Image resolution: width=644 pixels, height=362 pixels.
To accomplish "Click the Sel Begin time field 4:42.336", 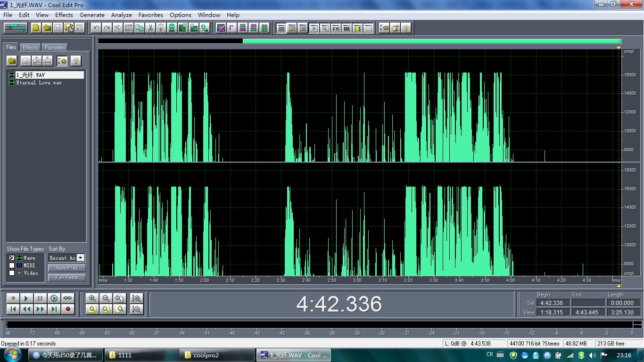I will point(553,303).
